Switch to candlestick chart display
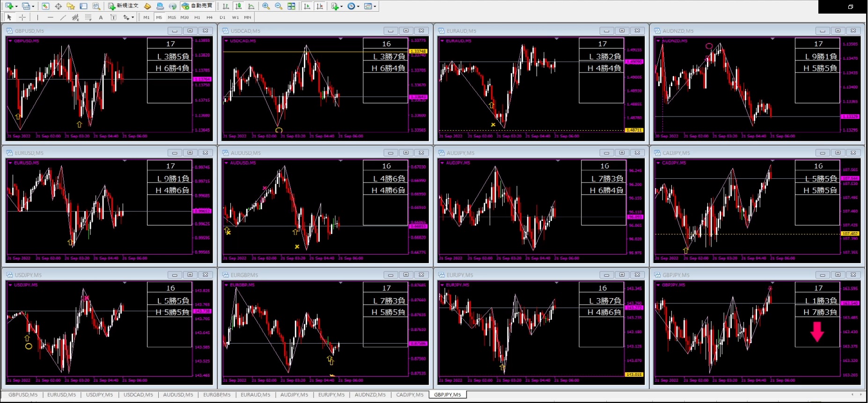Viewport: 868px width, 403px height. tap(238, 6)
